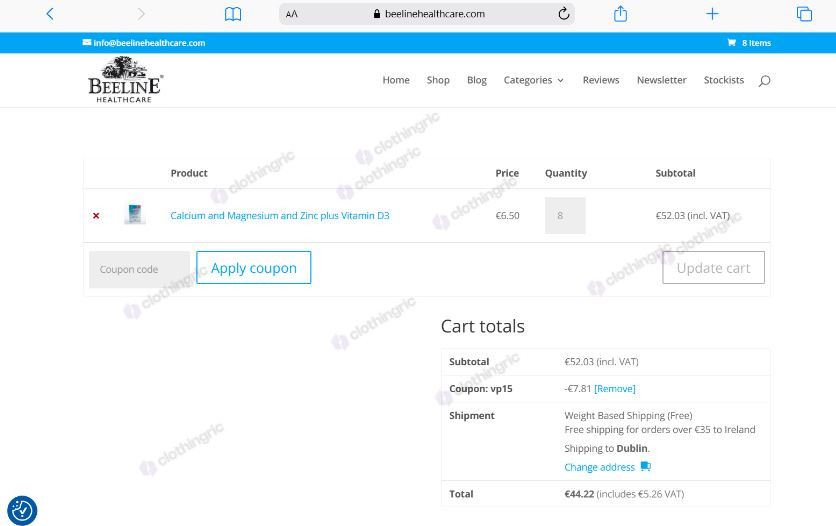Click info@beelinehealthcare.com email link
This screenshot has height=526, width=836.
click(x=149, y=43)
